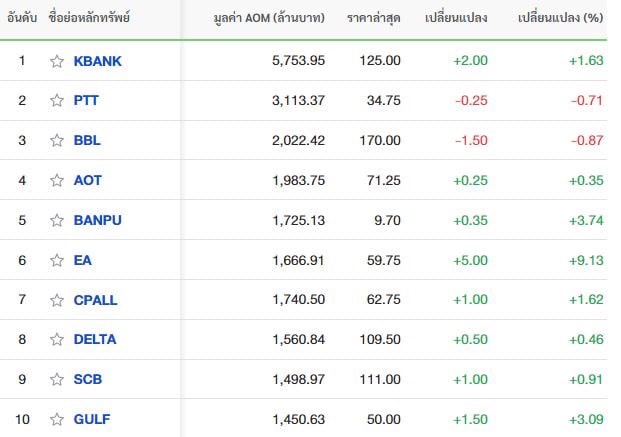Click the star icon beside EA

57,260
